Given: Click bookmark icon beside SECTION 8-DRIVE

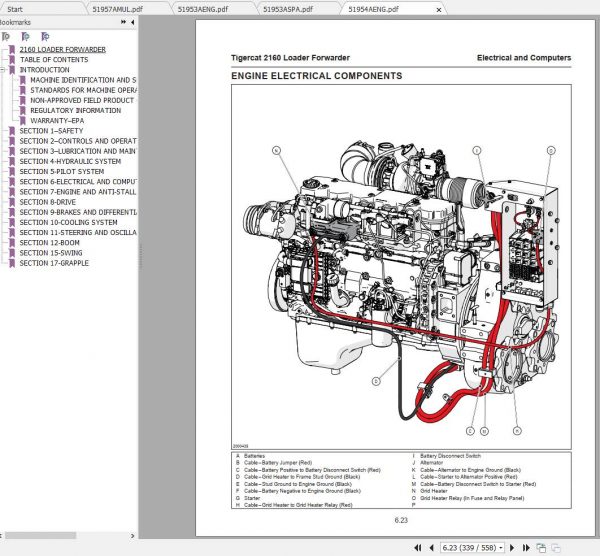Looking at the screenshot, I should pyautogui.click(x=12, y=202).
